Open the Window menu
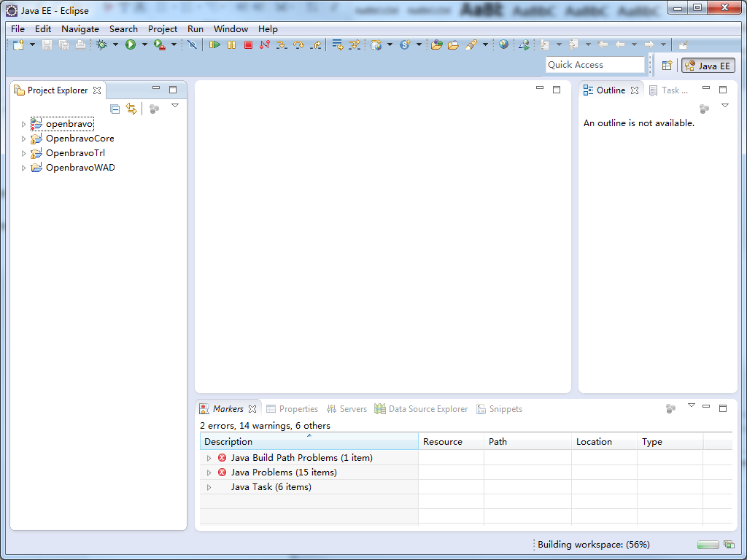This screenshot has height=560, width=747. tap(231, 29)
